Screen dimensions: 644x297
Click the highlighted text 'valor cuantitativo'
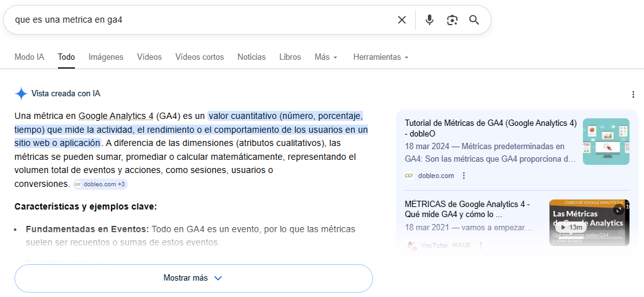[241, 116]
